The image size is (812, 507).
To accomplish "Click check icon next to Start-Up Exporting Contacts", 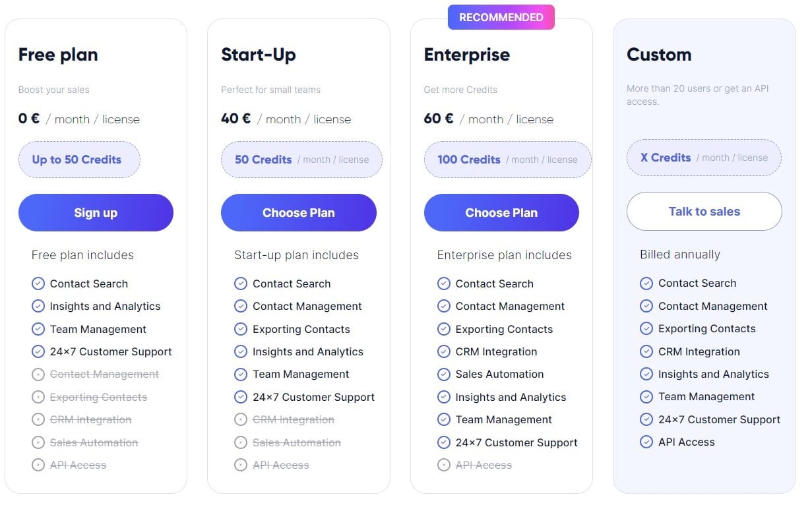I will pyautogui.click(x=241, y=329).
